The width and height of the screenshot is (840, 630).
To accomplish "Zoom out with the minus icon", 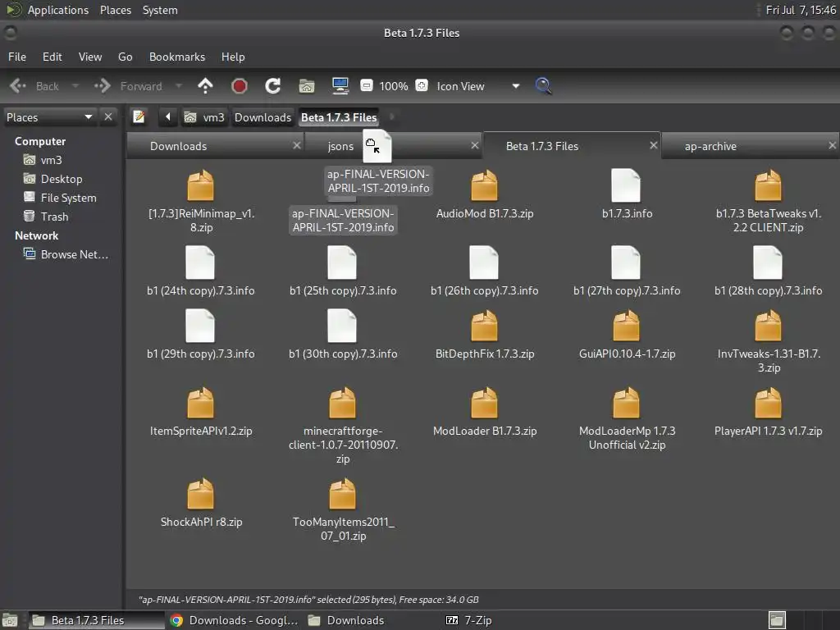I will (x=367, y=85).
